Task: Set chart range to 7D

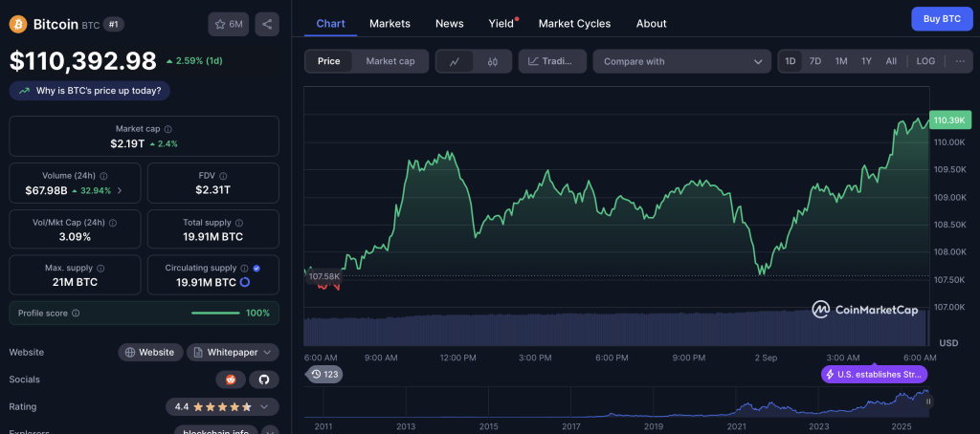Action: click(x=815, y=61)
